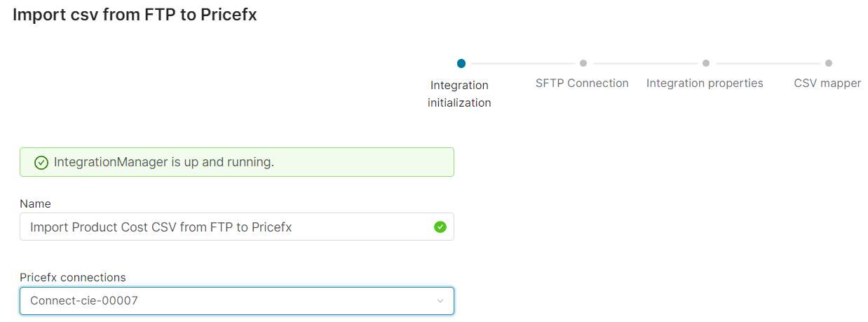This screenshot has width=868, height=322.
Task: Select the Connect-cie-00007 value text in the combo box
Action: pyautogui.click(x=84, y=301)
